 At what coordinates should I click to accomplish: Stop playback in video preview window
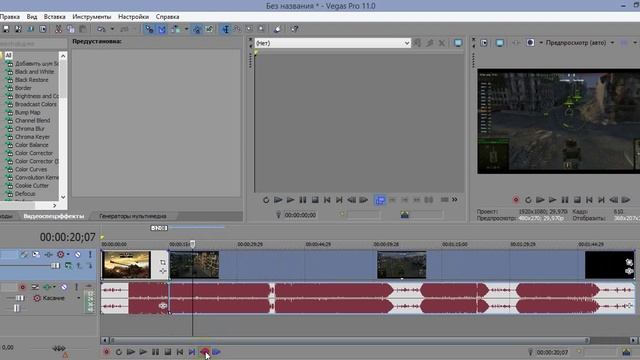click(577, 200)
